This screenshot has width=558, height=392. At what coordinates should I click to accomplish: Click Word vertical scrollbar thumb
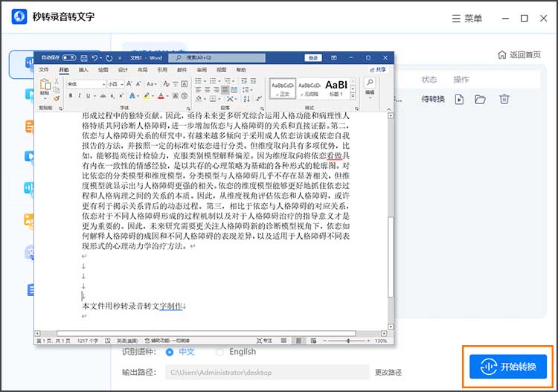[x=391, y=256]
